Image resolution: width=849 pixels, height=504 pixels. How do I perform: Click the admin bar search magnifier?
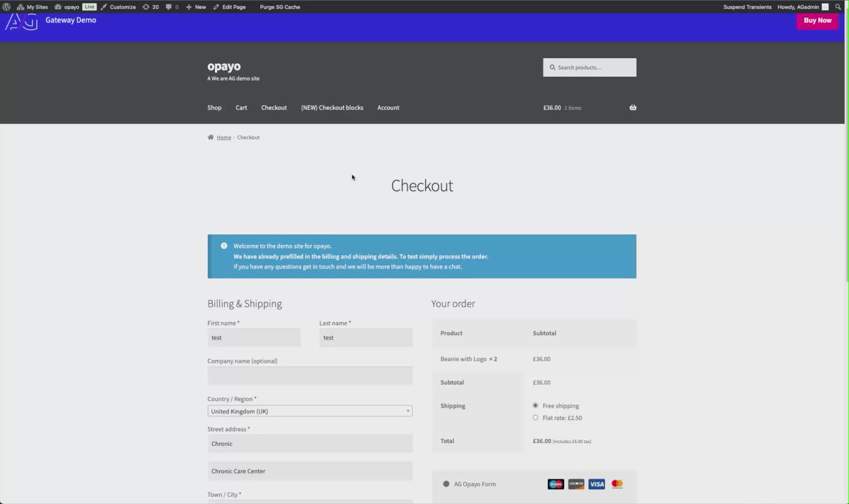pos(838,6)
